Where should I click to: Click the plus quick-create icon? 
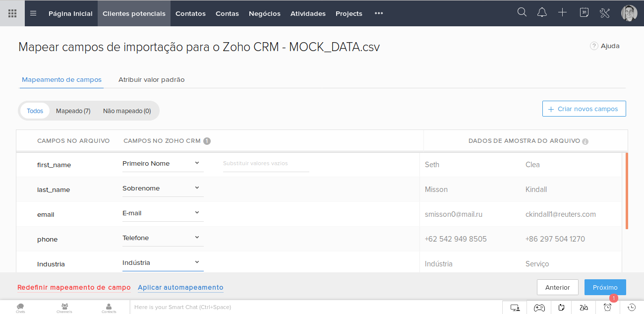(x=562, y=12)
